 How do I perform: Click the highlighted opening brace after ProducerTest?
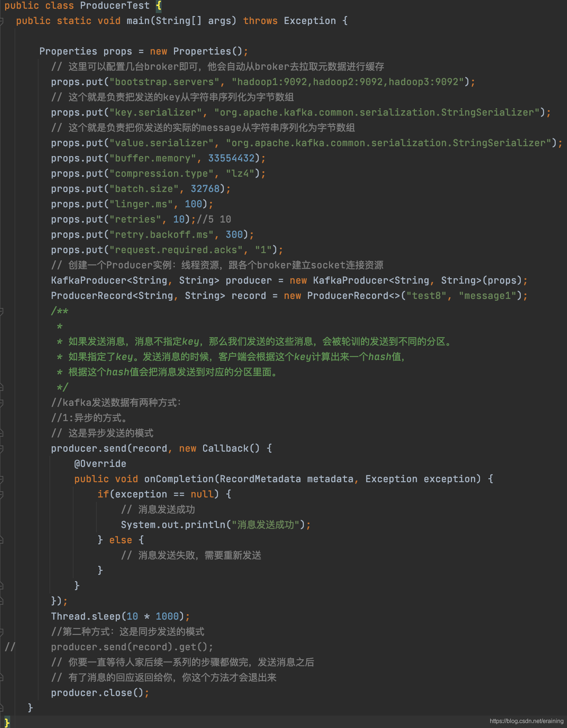tap(159, 5)
